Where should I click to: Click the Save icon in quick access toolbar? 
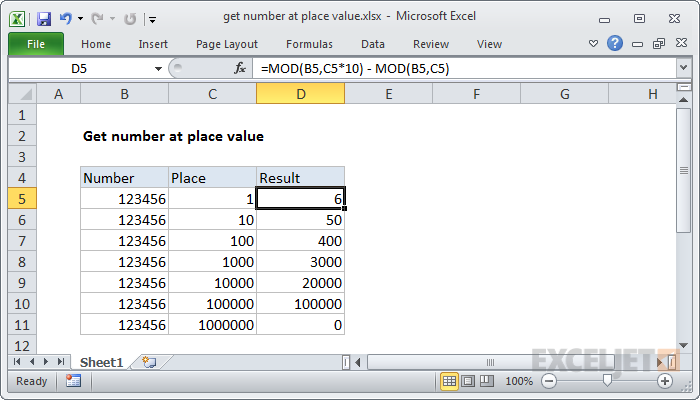coord(44,19)
